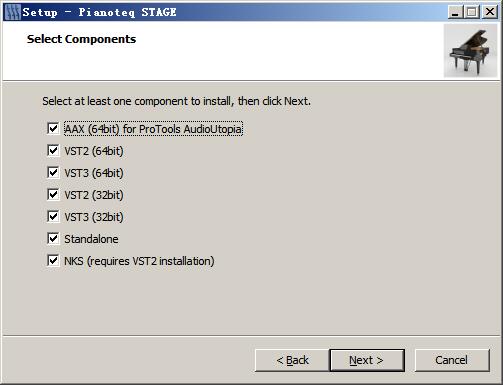Click the 'Select Components' heading
The height and width of the screenshot is (385, 503).
point(81,39)
